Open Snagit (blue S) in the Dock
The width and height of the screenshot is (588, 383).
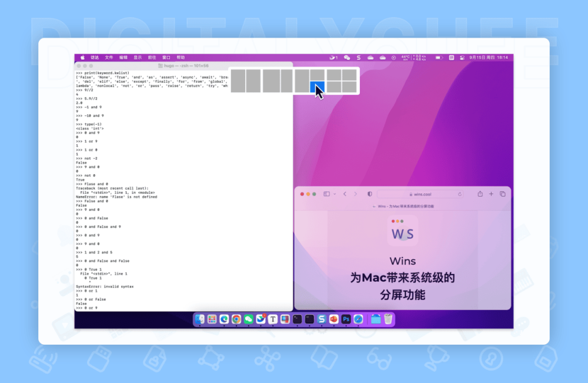click(x=322, y=319)
